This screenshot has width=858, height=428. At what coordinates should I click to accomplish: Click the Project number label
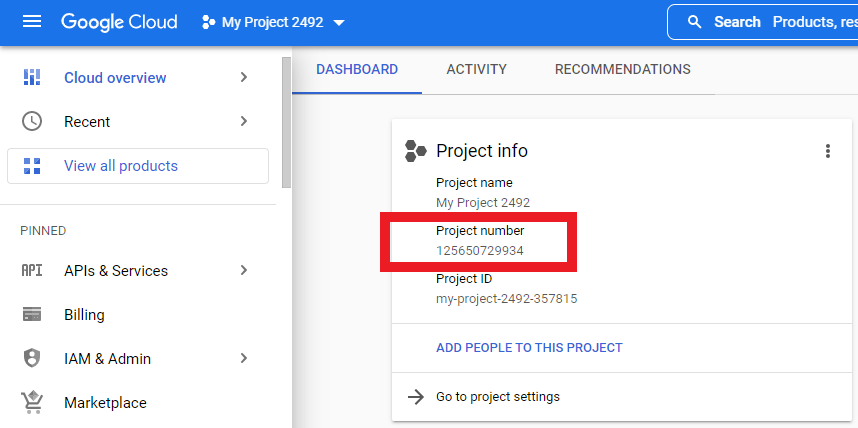[x=480, y=231]
